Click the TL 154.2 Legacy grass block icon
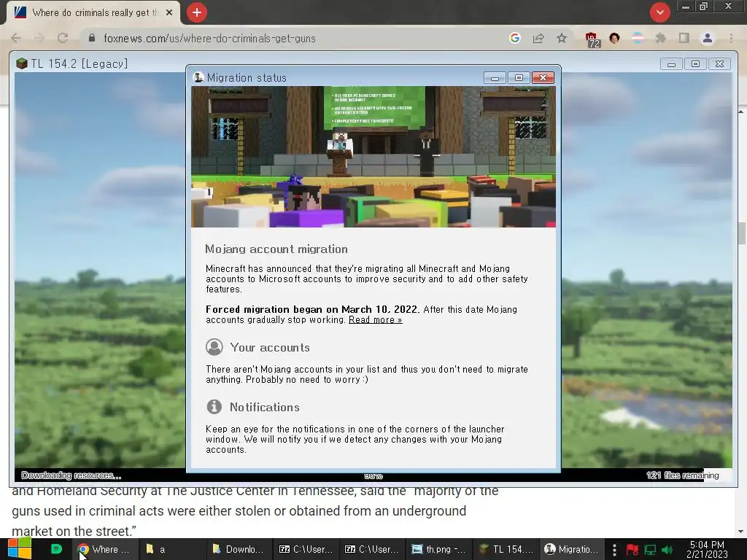This screenshot has width=747, height=560. click(21, 63)
